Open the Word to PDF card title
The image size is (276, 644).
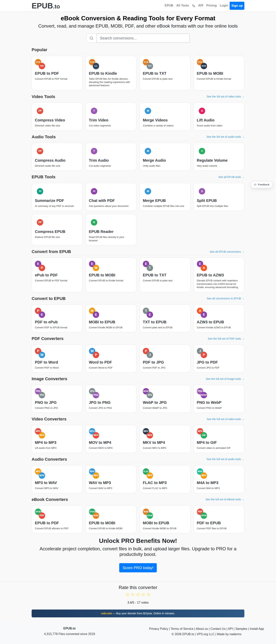[100, 362]
